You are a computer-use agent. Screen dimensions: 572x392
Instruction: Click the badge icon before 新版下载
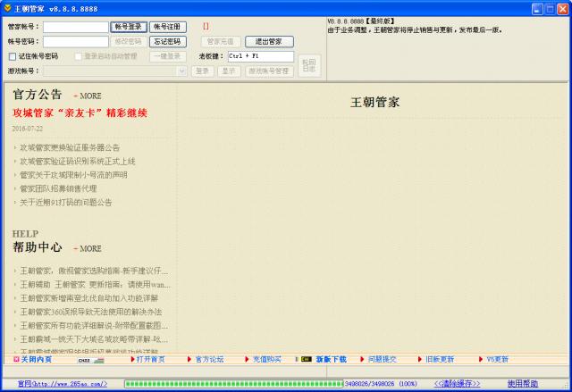306,360
